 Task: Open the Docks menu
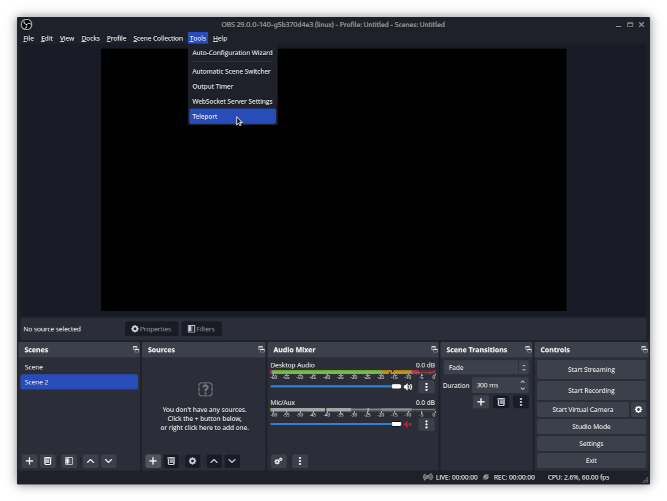pos(91,38)
